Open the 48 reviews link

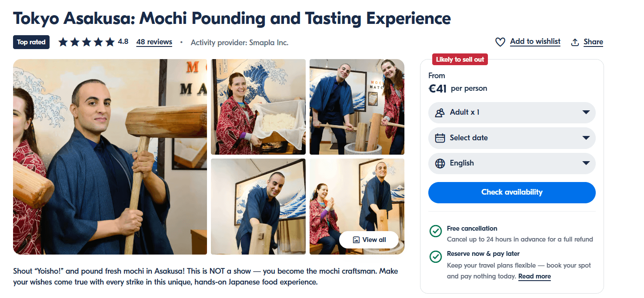(154, 42)
